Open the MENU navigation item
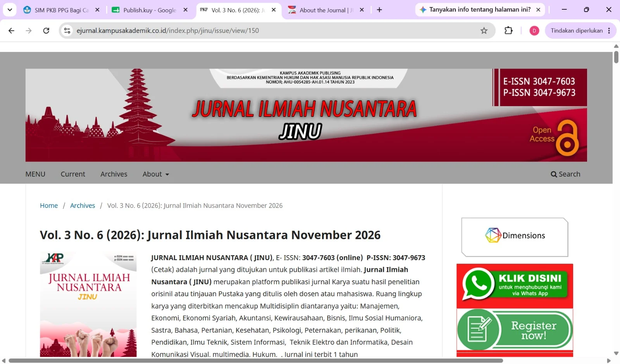The width and height of the screenshot is (620, 364). click(x=35, y=174)
